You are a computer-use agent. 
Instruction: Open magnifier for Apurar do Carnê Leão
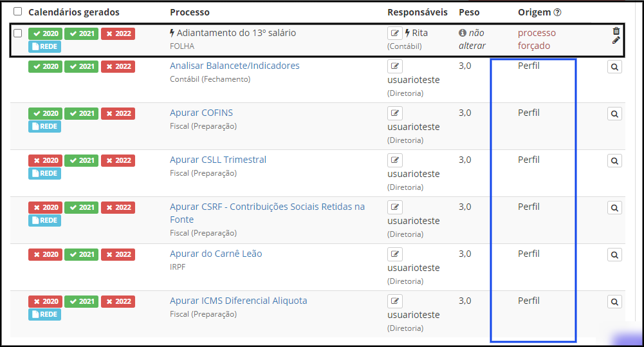pyautogui.click(x=614, y=255)
